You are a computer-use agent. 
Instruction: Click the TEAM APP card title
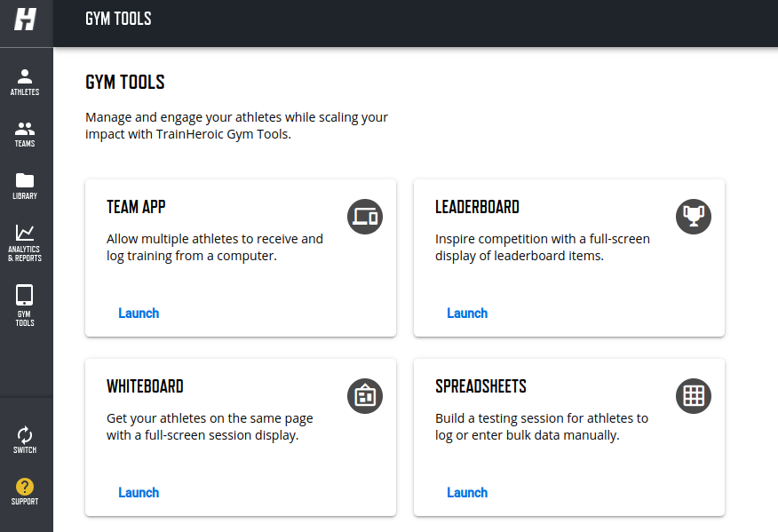[x=136, y=207]
